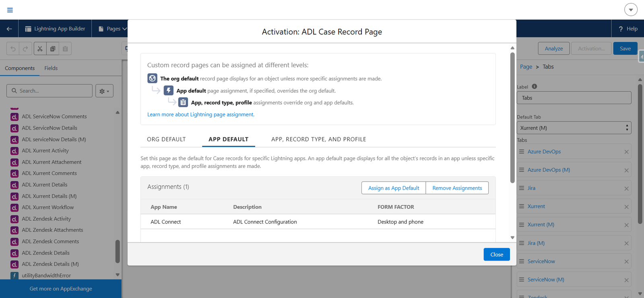Click the Undo toolbar icon

(x=13, y=49)
